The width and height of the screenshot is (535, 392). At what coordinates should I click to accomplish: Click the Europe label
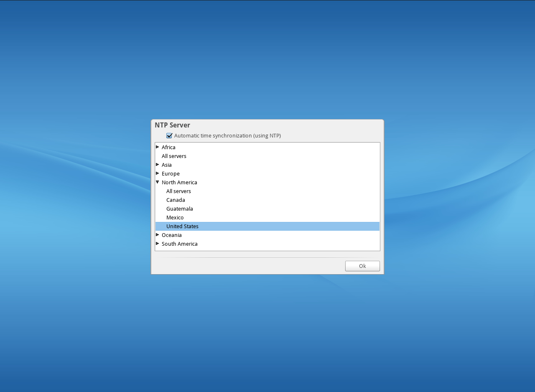pos(171,173)
